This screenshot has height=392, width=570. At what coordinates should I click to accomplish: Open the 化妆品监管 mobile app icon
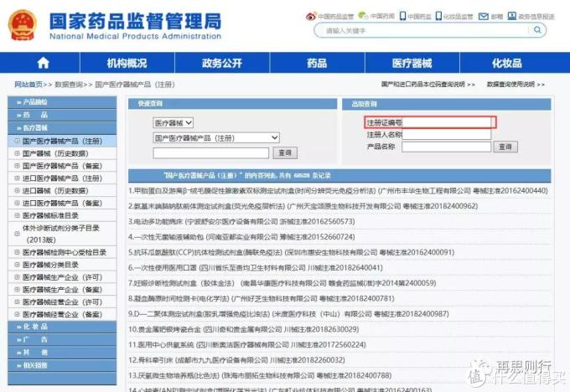click(438, 16)
